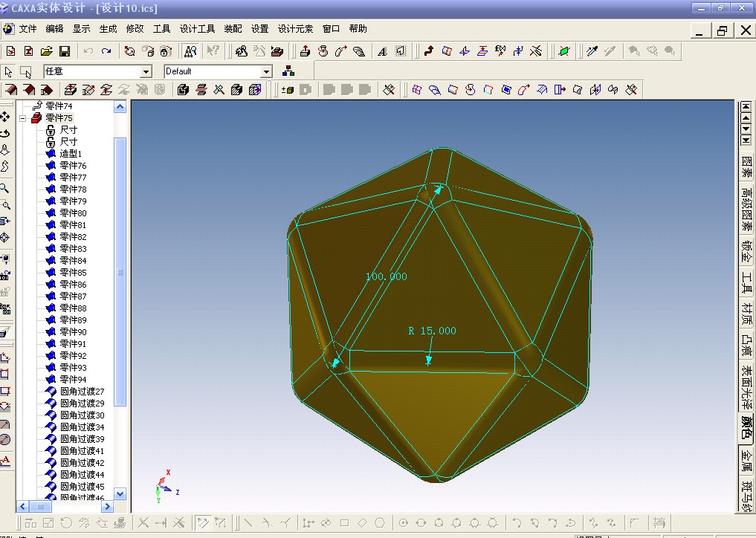Open the 任意 selection filter dropdown
Image resolution: width=756 pixels, height=538 pixels.
point(146,72)
